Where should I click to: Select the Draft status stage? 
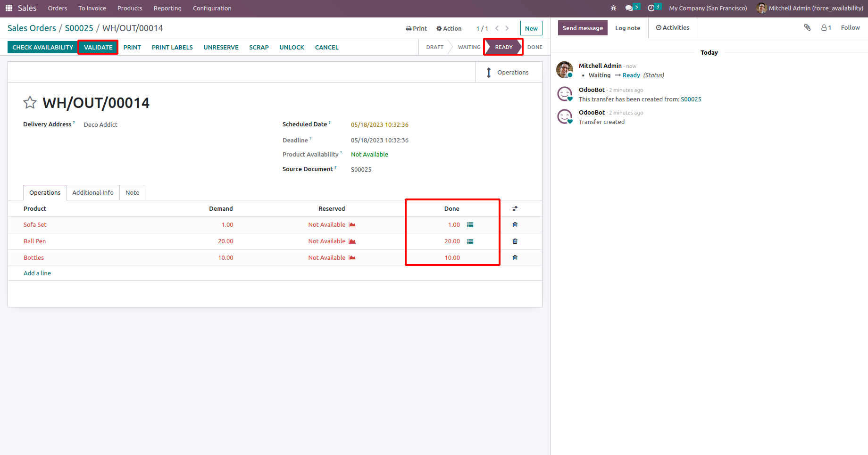tap(434, 47)
